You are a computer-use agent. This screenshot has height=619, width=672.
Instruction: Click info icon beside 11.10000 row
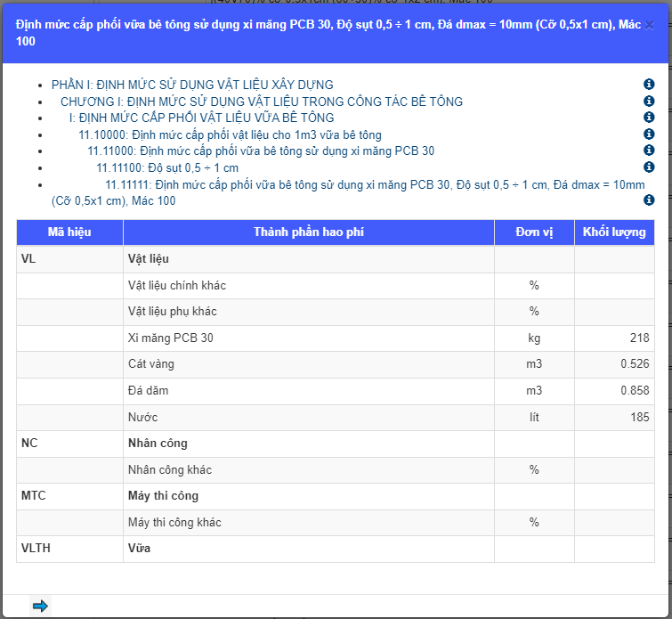point(649,134)
